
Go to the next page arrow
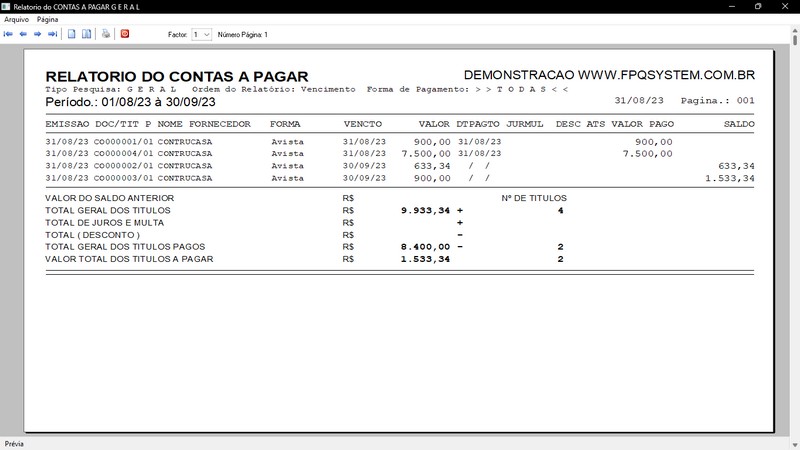[37, 34]
